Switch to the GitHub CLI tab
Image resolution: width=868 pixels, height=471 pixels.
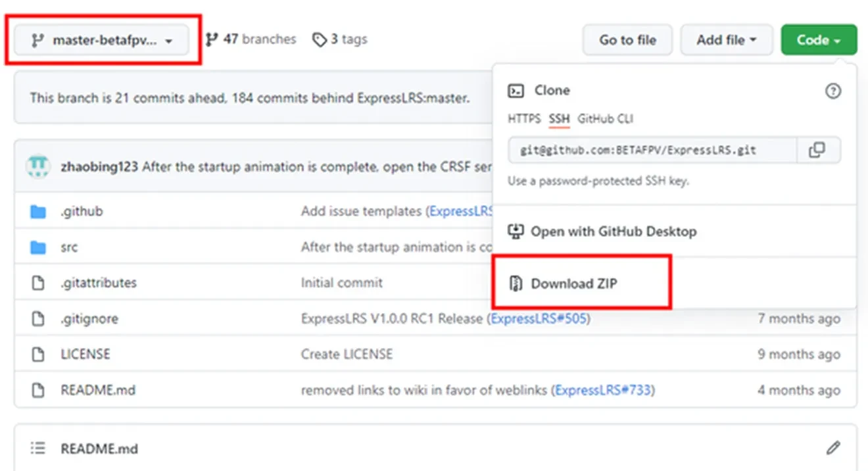[605, 119]
